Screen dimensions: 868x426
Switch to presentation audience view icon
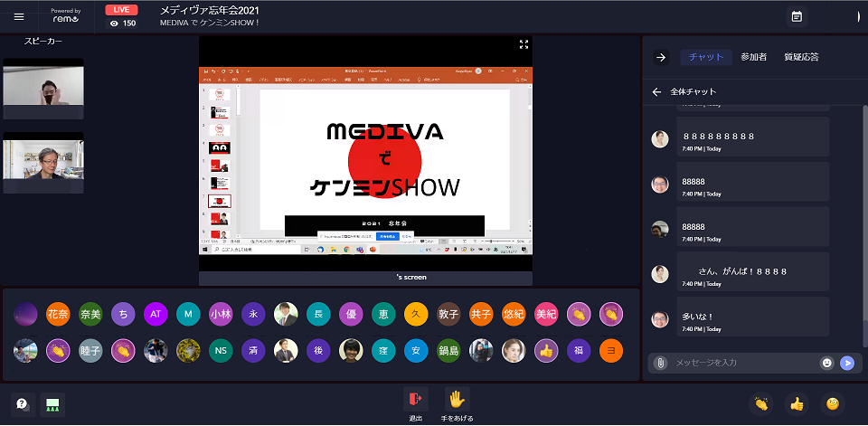(x=52, y=404)
